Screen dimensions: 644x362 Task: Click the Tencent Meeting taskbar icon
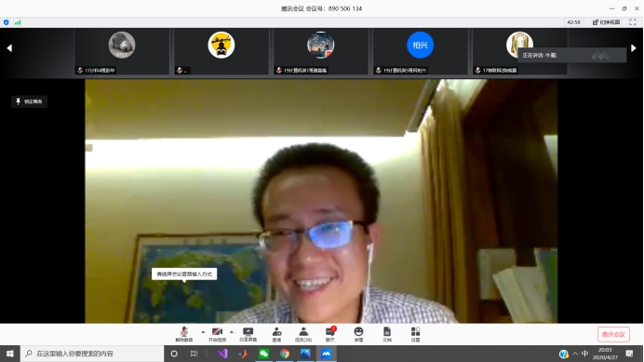point(326,354)
